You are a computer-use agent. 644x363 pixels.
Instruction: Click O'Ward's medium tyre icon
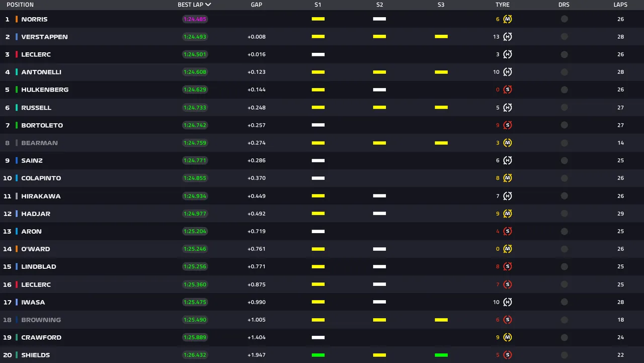point(508,249)
